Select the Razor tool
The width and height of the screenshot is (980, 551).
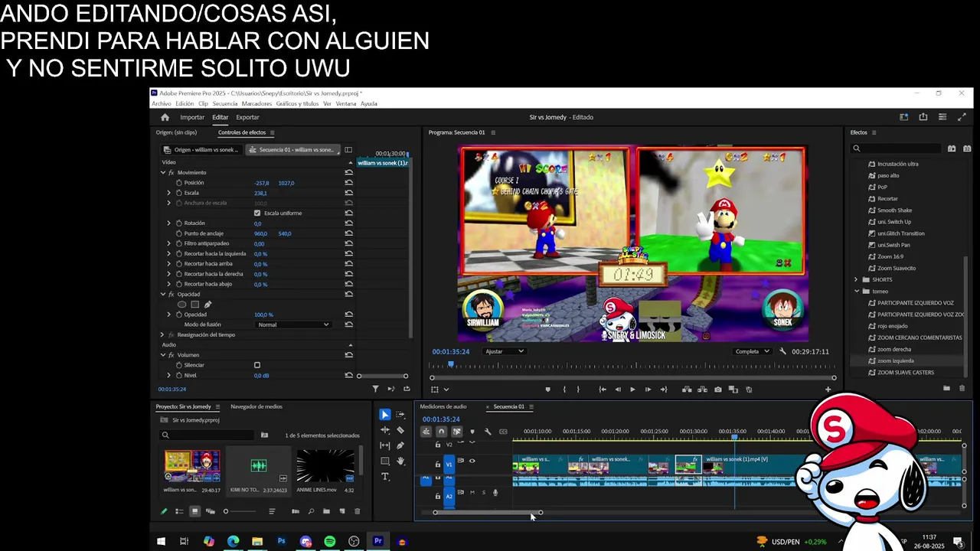(400, 430)
